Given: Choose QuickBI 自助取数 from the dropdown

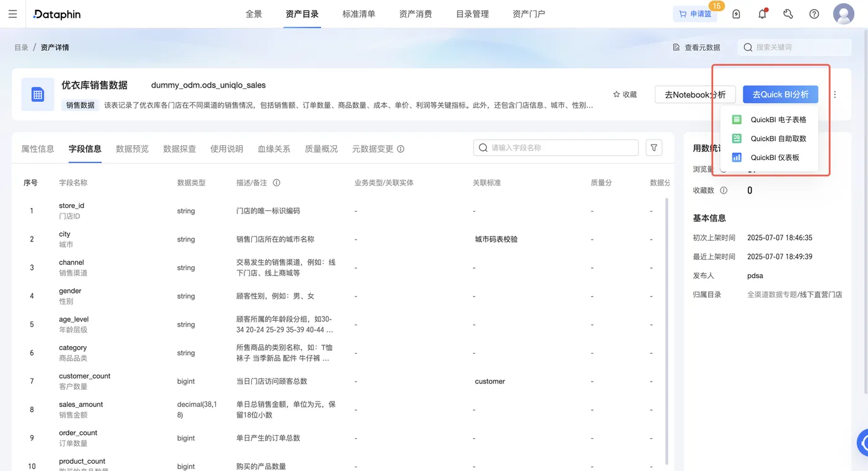Looking at the screenshot, I should pyautogui.click(x=769, y=138).
